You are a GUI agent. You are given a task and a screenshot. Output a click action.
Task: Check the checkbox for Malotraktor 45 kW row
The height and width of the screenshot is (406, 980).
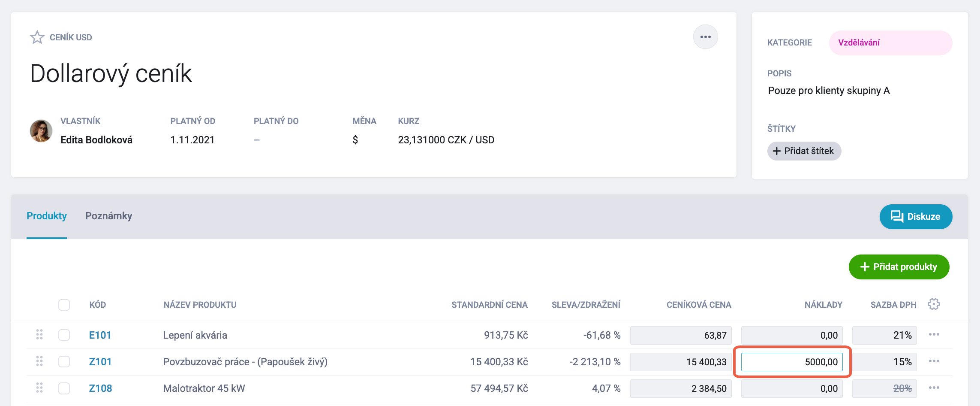(x=64, y=388)
